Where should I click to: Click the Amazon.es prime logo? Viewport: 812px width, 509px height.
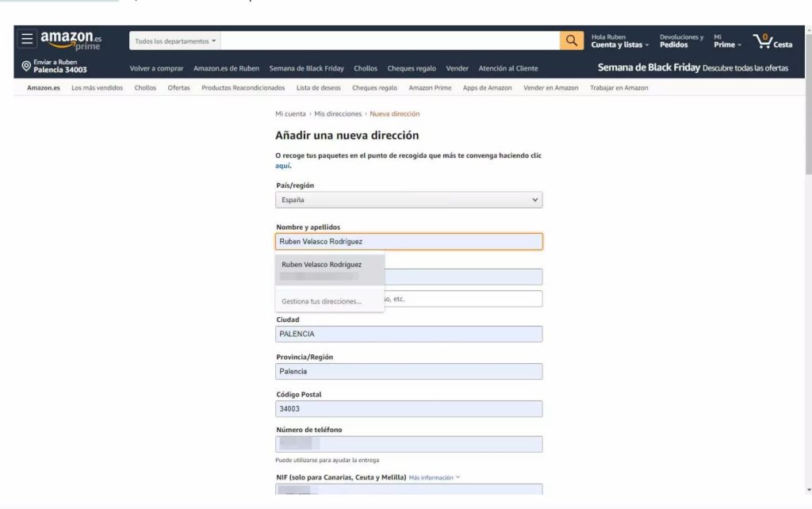click(x=71, y=40)
